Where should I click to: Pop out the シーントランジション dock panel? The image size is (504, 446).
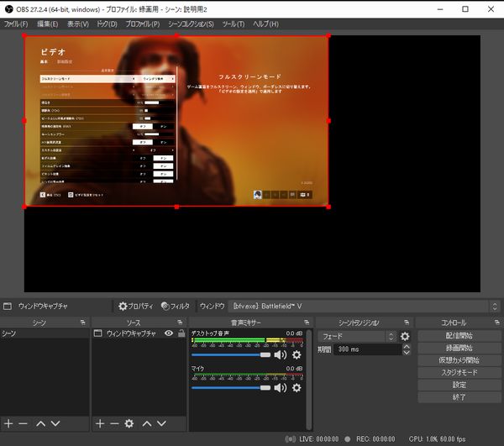pyautogui.click(x=407, y=323)
